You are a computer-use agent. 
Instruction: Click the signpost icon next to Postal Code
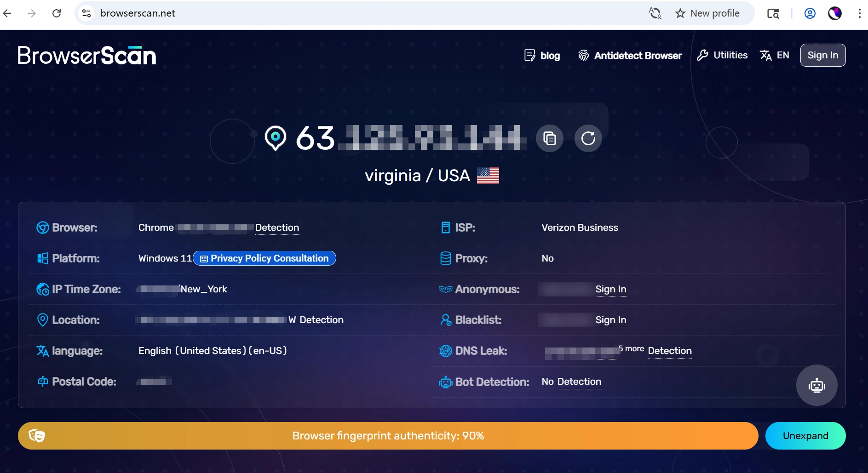point(43,382)
